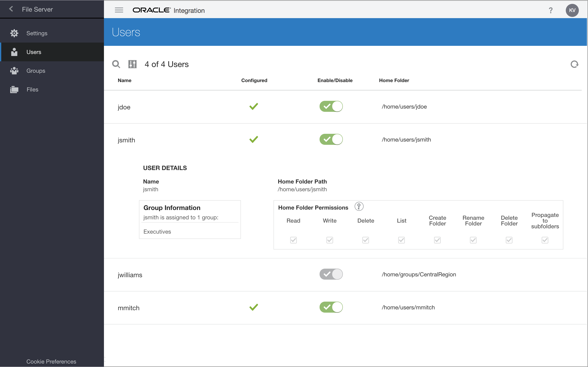Open Settings in the sidebar

pyautogui.click(x=37, y=33)
